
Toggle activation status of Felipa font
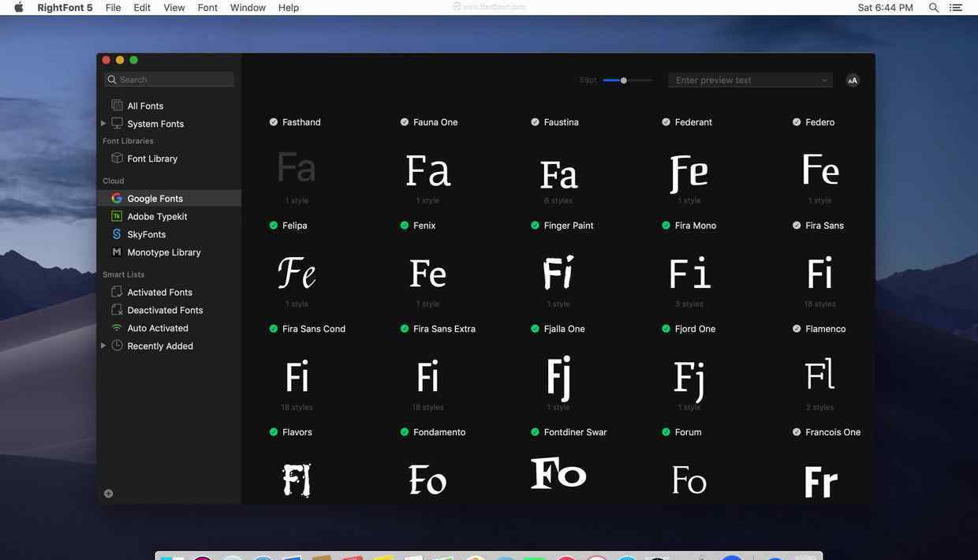click(x=274, y=226)
